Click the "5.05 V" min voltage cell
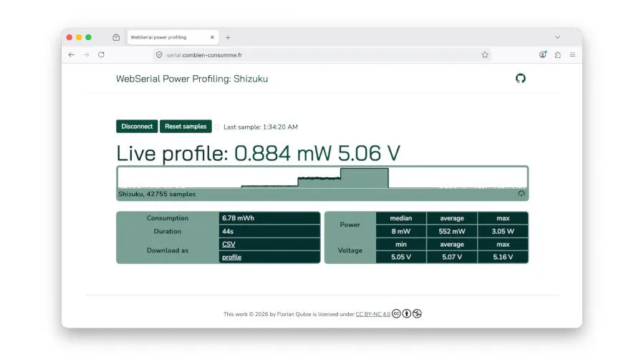 [401, 257]
